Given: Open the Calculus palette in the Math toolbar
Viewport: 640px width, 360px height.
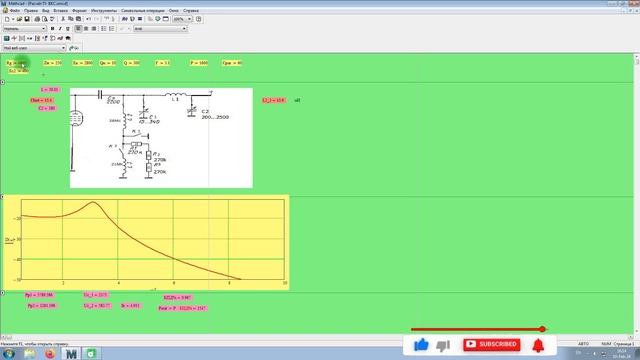Looking at the screenshot, I should (x=37, y=38).
